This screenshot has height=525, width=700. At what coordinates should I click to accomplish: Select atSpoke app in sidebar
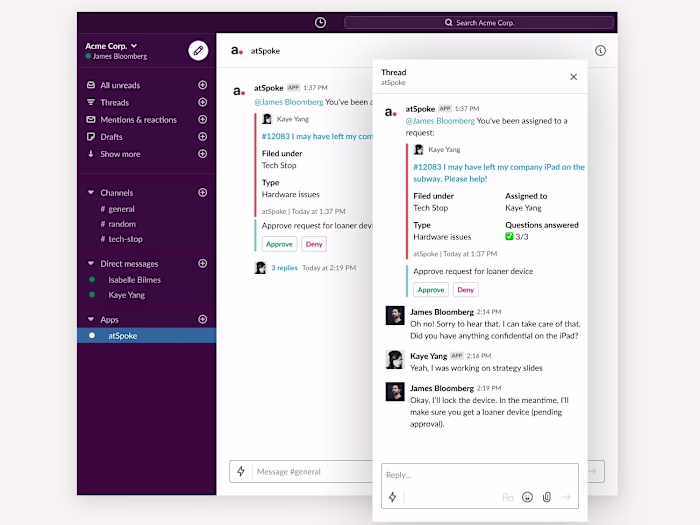coord(146,336)
